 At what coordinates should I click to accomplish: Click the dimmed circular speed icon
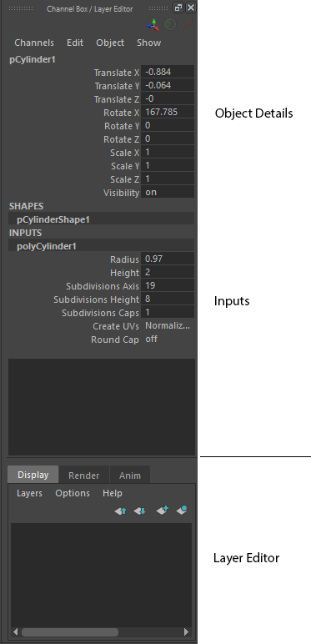pyautogui.click(x=170, y=25)
